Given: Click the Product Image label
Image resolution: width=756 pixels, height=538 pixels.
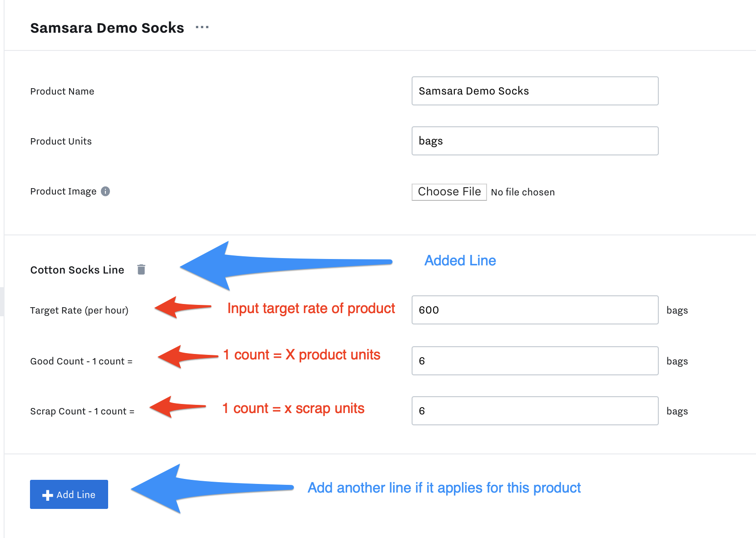Looking at the screenshot, I should pos(63,191).
